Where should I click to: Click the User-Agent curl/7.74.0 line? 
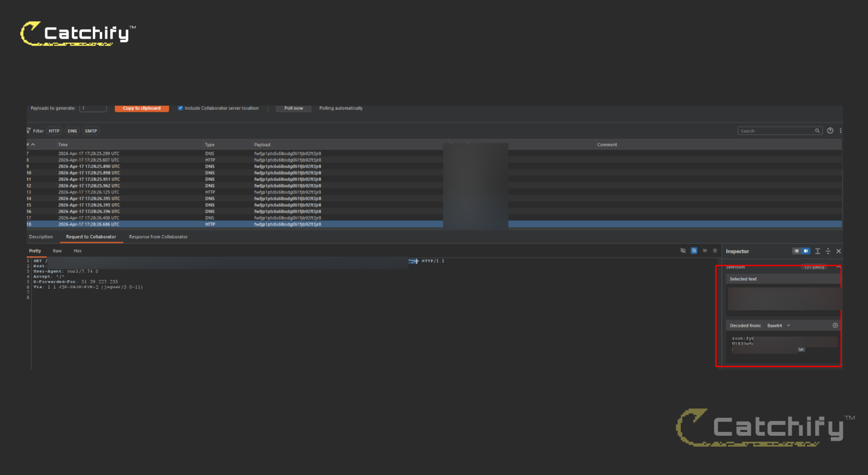coord(66,271)
